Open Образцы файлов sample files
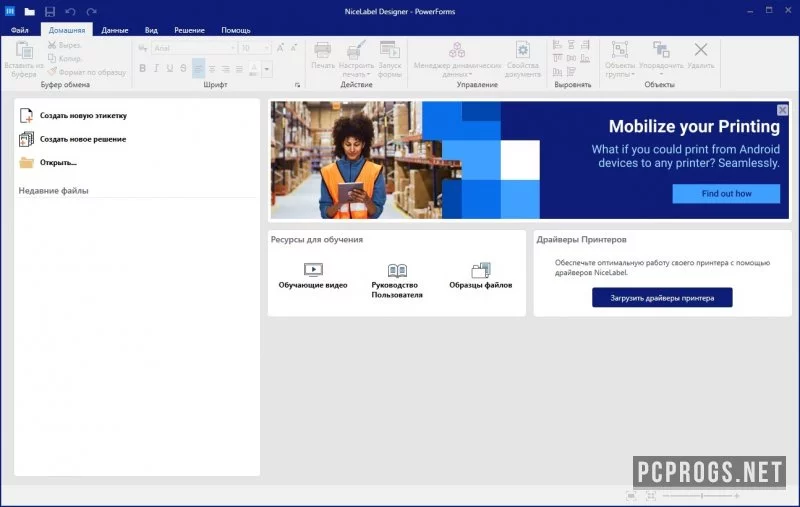Viewport: 800px width, 507px height. [x=481, y=275]
